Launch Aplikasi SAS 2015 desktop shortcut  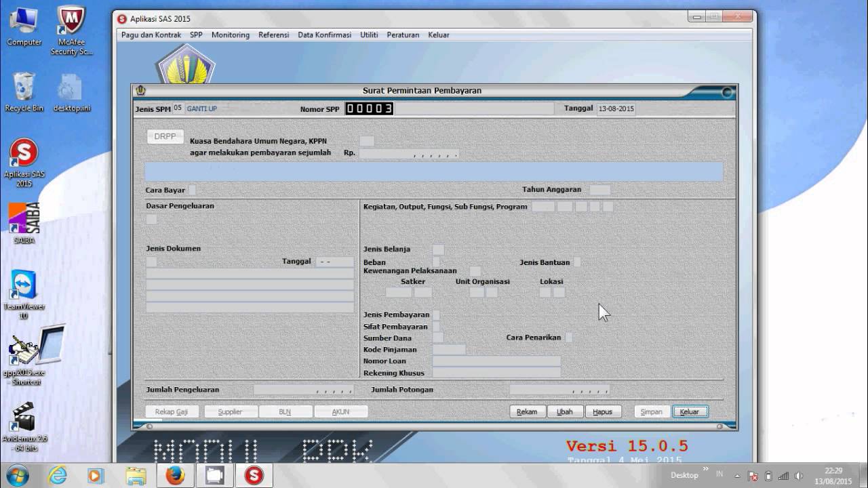(24, 163)
